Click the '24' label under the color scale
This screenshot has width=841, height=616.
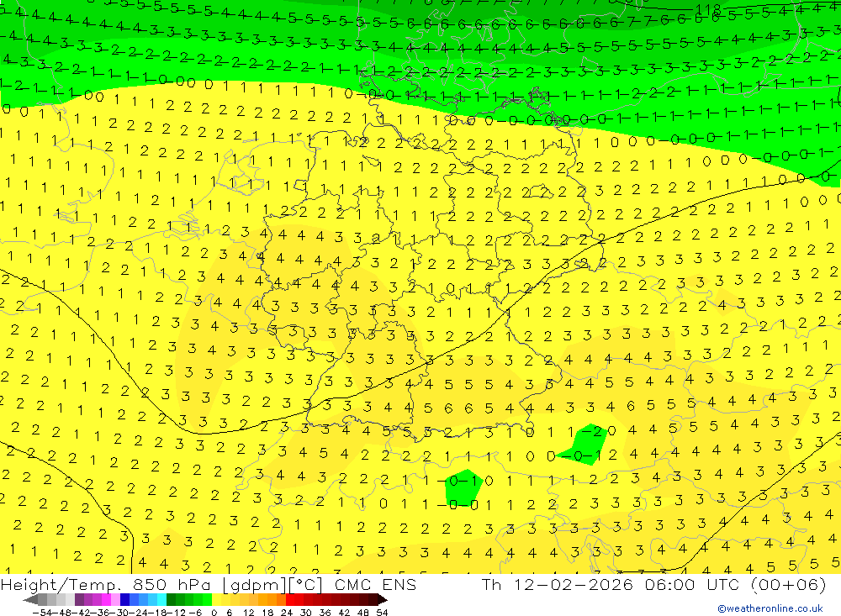(x=287, y=613)
